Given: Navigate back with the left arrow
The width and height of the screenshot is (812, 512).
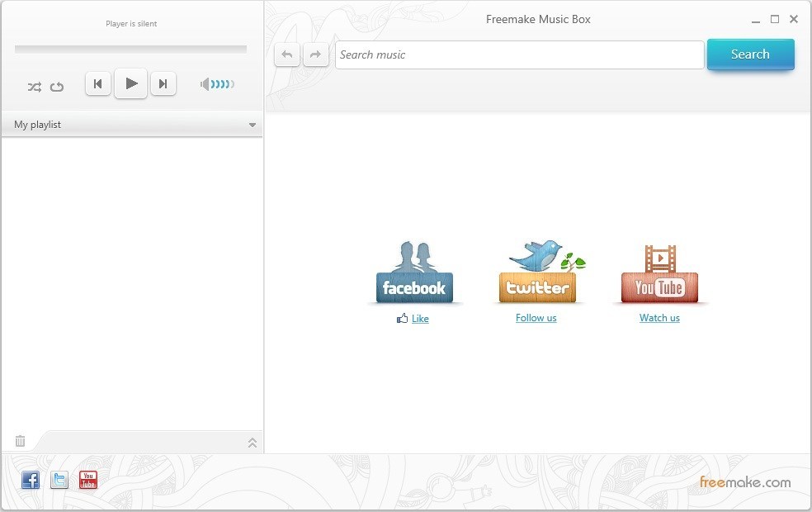Looking at the screenshot, I should click(x=286, y=54).
